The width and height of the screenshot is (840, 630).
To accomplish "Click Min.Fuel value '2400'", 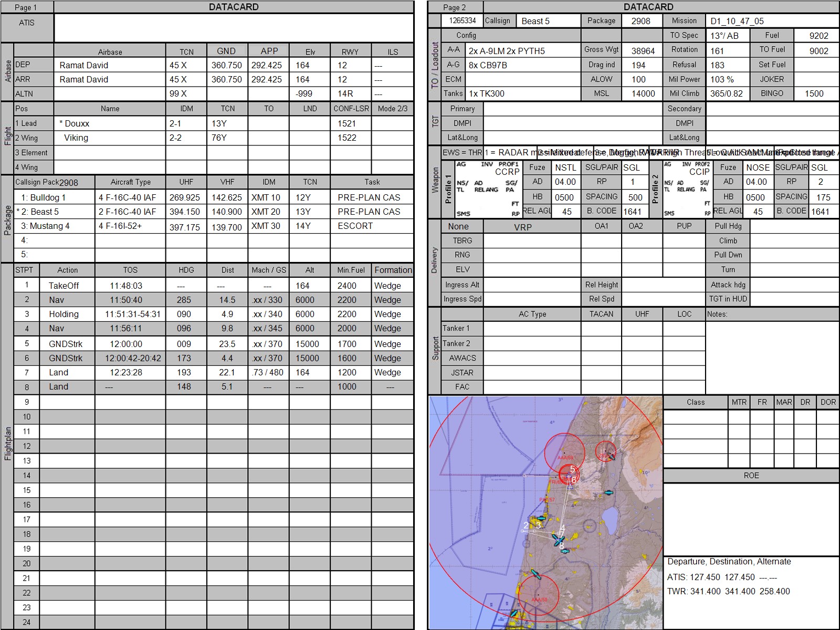I will click(x=346, y=286).
